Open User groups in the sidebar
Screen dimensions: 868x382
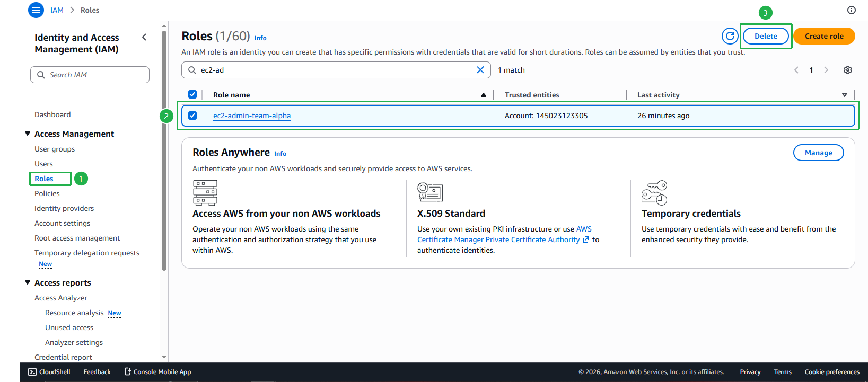(55, 149)
